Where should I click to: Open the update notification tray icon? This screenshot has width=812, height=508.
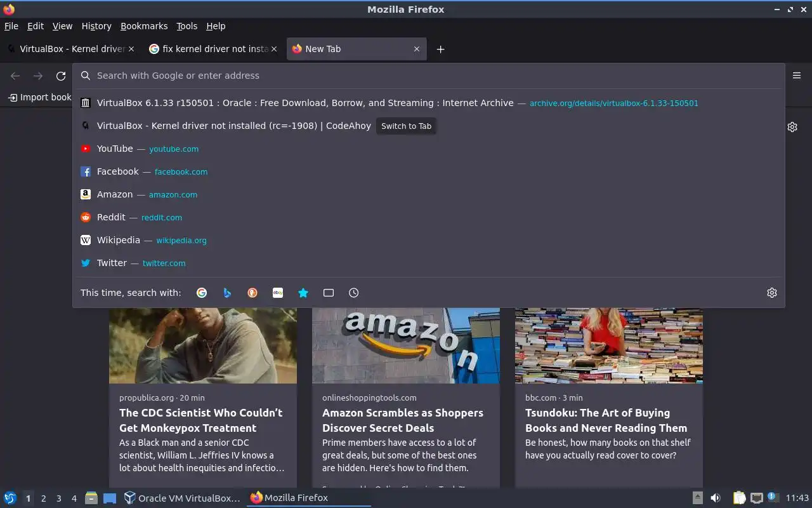pyautogui.click(x=773, y=497)
